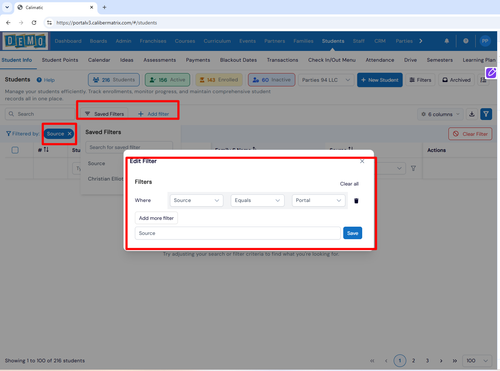
Task: Go to page 3
Action: coord(427,361)
